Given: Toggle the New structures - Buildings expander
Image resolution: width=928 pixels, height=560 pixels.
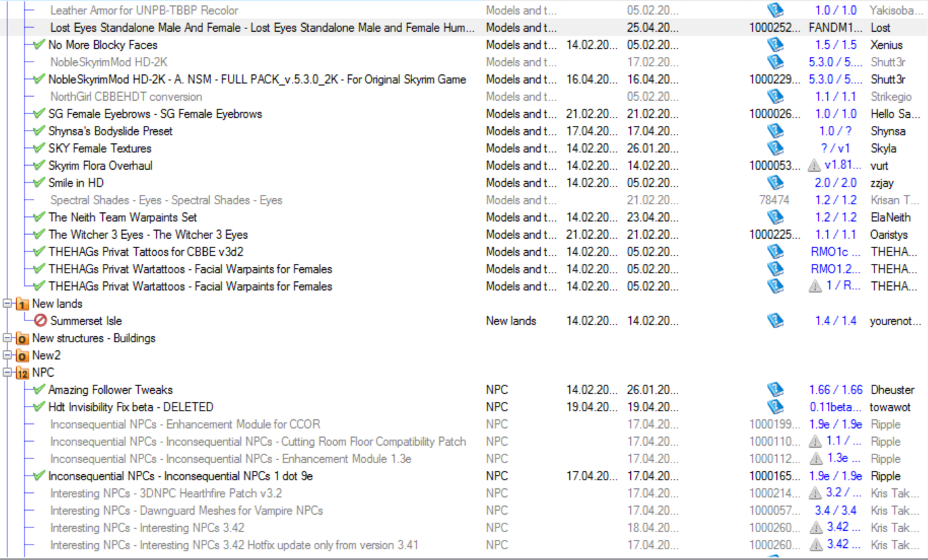Looking at the screenshot, I should click(7, 338).
